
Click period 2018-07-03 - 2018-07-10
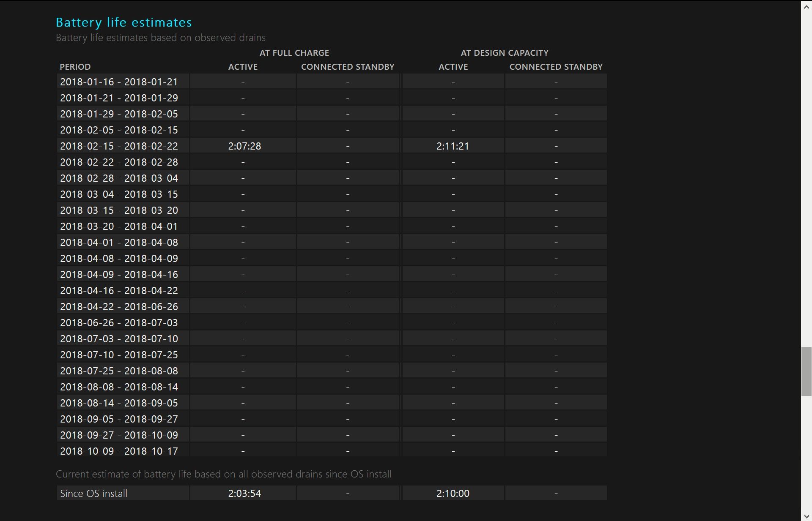119,339
